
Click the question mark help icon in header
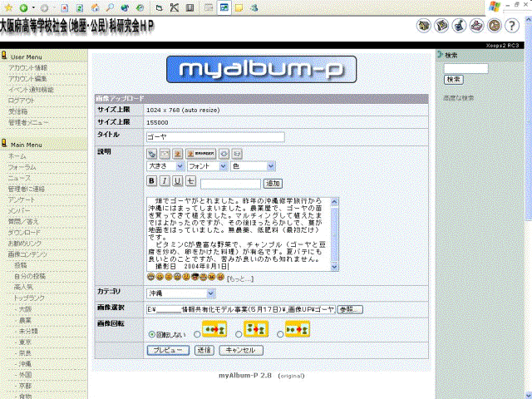[x=512, y=26]
